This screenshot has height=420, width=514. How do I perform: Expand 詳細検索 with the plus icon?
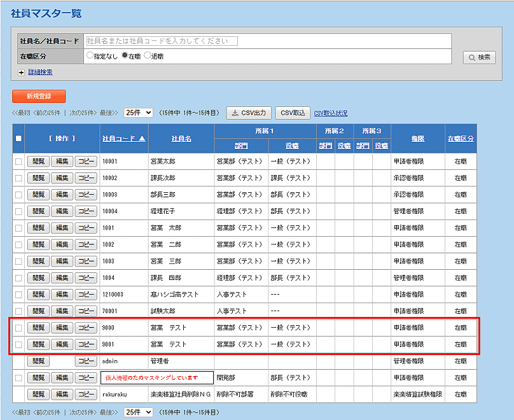pos(21,73)
